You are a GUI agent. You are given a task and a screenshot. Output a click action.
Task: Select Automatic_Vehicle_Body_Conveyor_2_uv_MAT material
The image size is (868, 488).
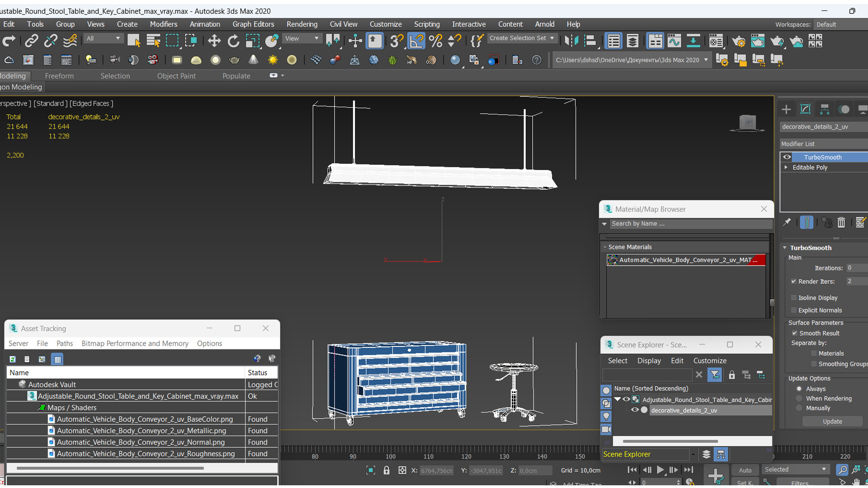[686, 260]
